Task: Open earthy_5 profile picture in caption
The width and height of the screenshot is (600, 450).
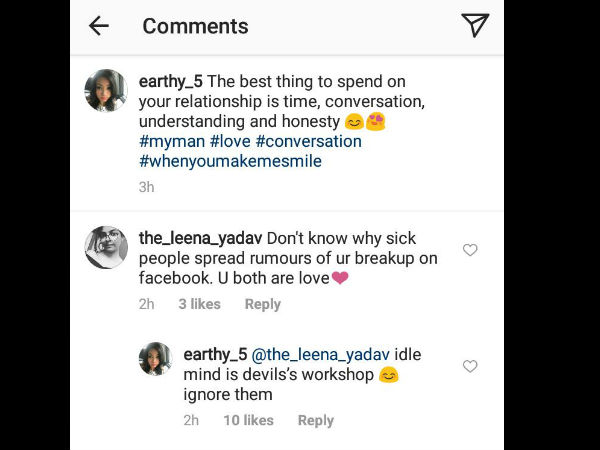Action: point(106,91)
